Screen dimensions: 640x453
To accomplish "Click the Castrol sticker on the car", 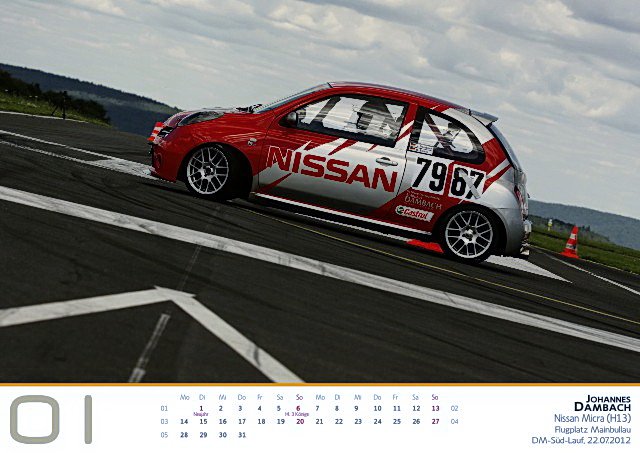I will click(414, 213).
